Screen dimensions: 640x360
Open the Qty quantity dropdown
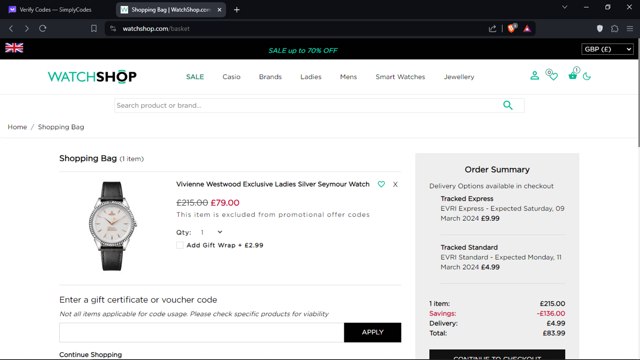tap(211, 232)
